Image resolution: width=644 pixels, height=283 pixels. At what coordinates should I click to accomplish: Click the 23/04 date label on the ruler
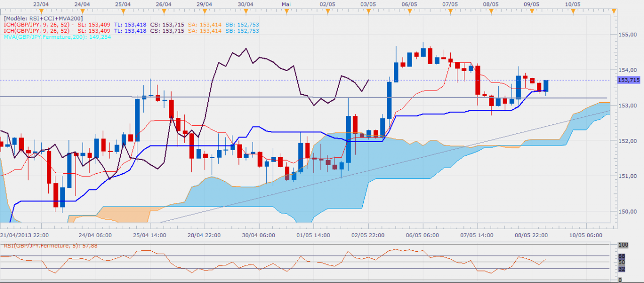(x=42, y=4)
